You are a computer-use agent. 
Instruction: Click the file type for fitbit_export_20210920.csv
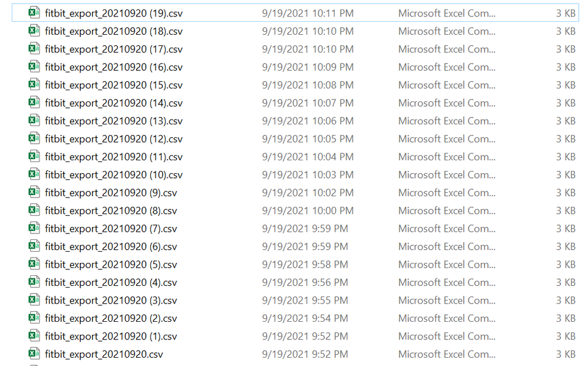coord(447,354)
